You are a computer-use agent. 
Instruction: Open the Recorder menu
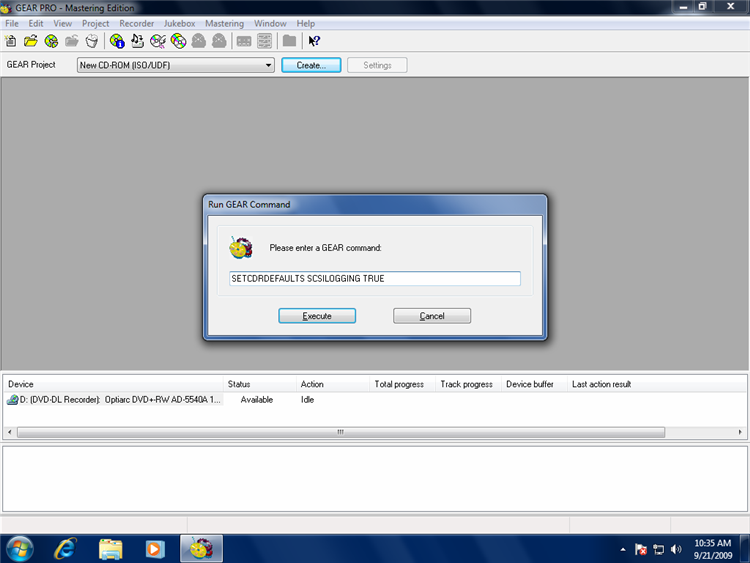[x=137, y=23]
